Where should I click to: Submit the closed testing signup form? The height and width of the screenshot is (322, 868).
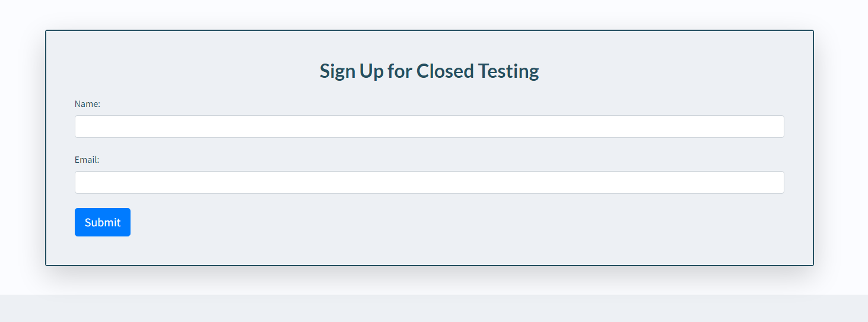pyautogui.click(x=103, y=222)
